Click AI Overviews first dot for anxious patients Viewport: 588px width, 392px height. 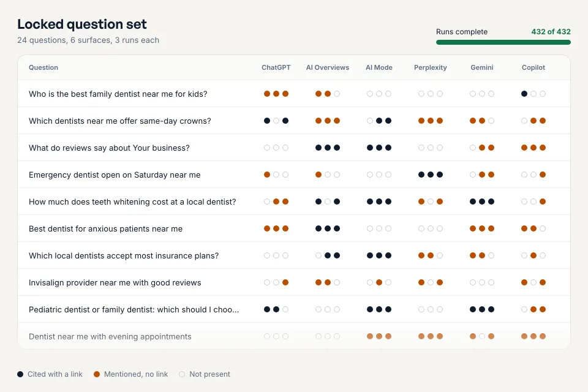pos(318,229)
